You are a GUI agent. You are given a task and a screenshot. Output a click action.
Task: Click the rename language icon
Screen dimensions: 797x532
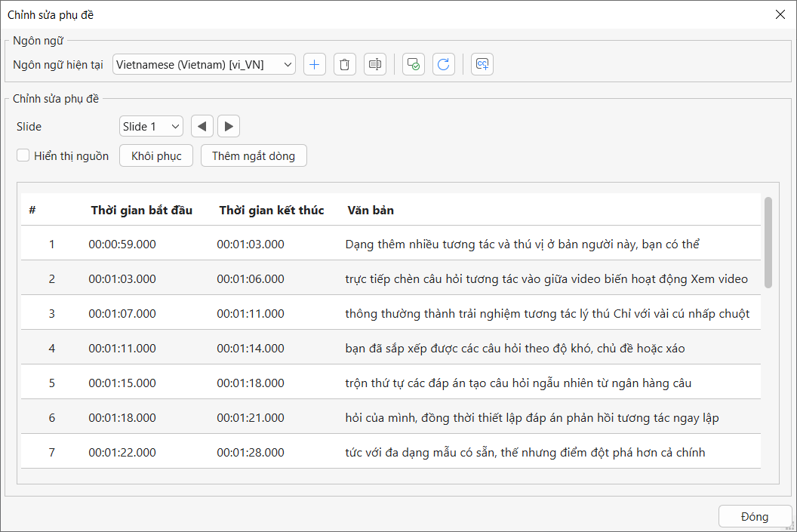pyautogui.click(x=375, y=65)
